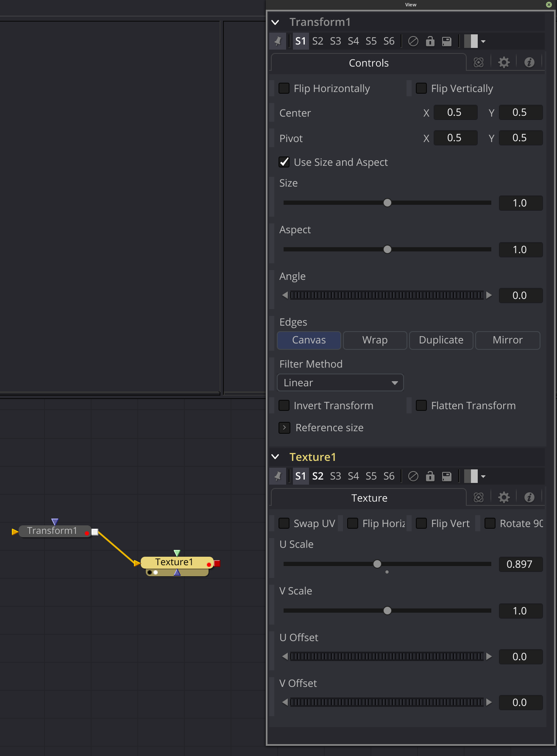Open Texture1 common controls radioactive tab

pyautogui.click(x=479, y=497)
